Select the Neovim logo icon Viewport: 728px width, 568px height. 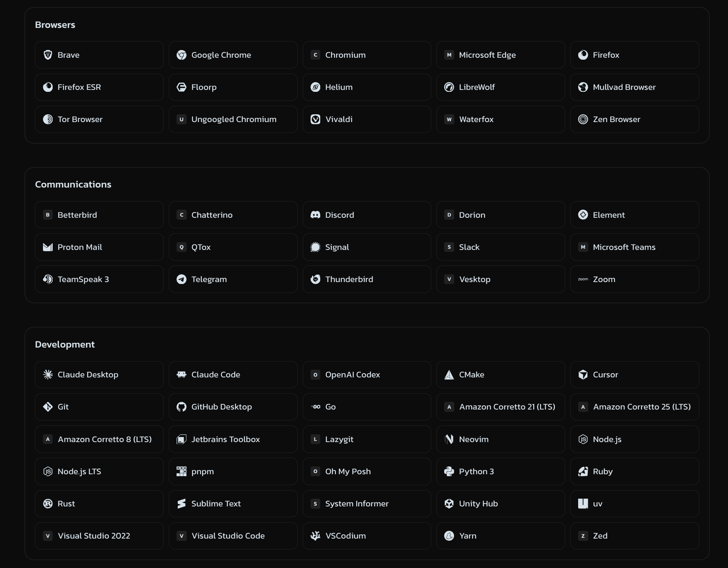pyautogui.click(x=449, y=439)
